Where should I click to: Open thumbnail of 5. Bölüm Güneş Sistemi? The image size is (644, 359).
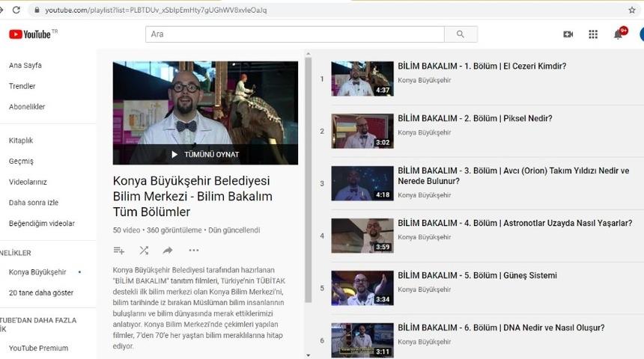point(362,288)
